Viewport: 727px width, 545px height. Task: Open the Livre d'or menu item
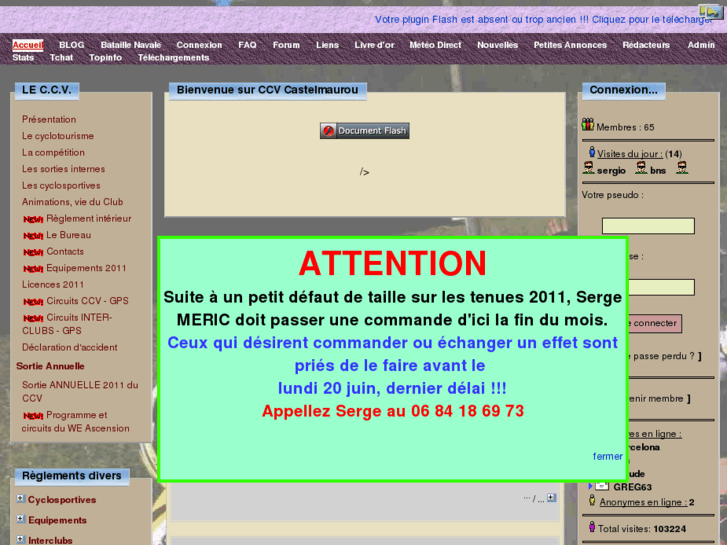(x=374, y=45)
